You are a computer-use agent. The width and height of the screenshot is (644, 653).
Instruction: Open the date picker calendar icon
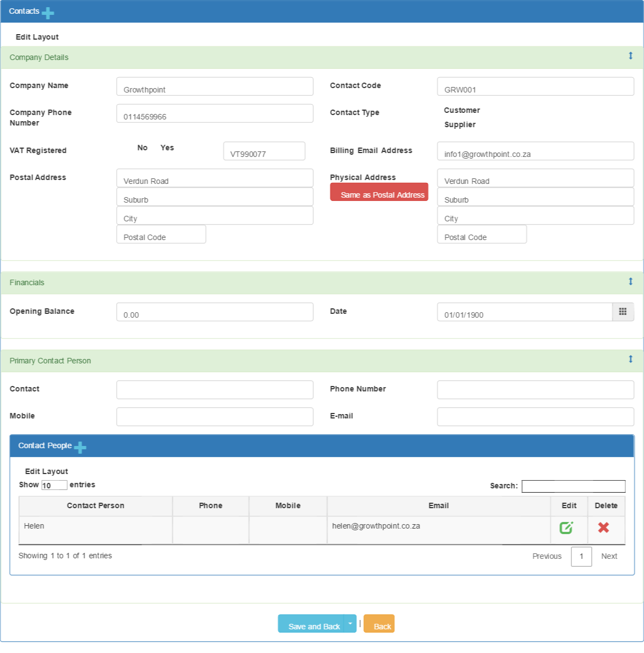[x=623, y=312]
